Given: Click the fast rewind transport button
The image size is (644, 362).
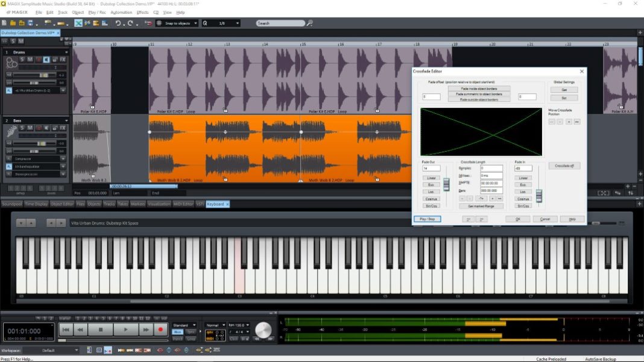Looking at the screenshot, I should tap(81, 329).
